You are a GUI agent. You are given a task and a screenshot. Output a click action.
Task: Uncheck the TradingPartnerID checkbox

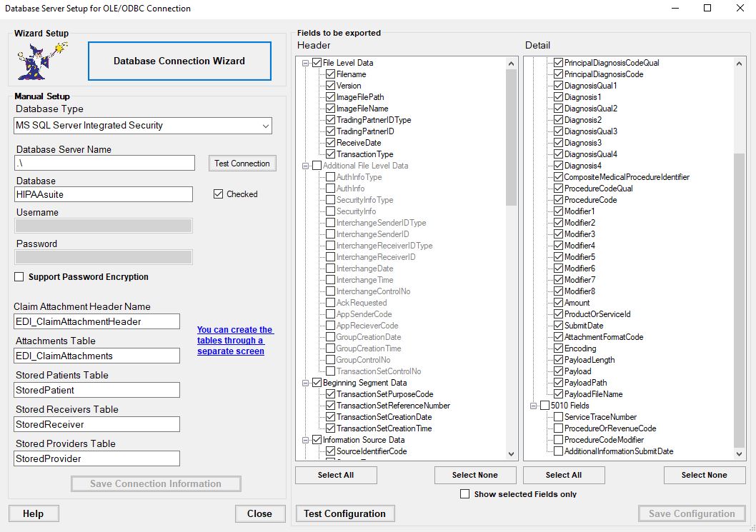pyautogui.click(x=330, y=131)
